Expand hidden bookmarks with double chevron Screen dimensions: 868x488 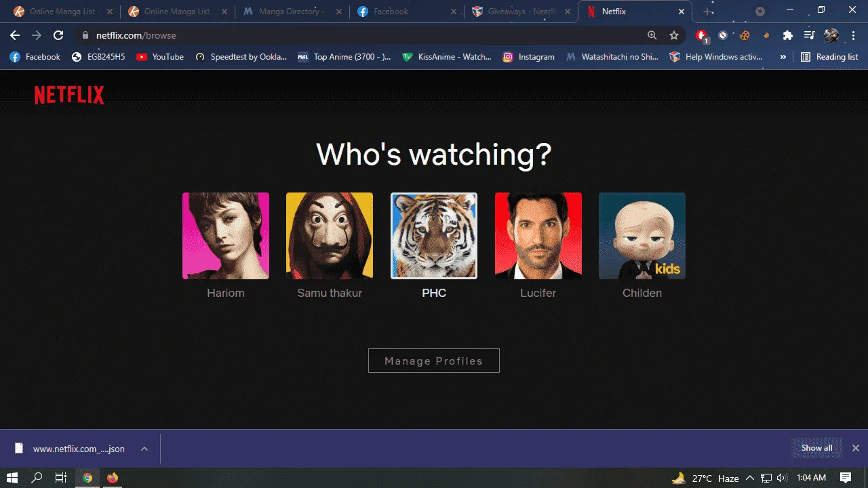coord(783,57)
